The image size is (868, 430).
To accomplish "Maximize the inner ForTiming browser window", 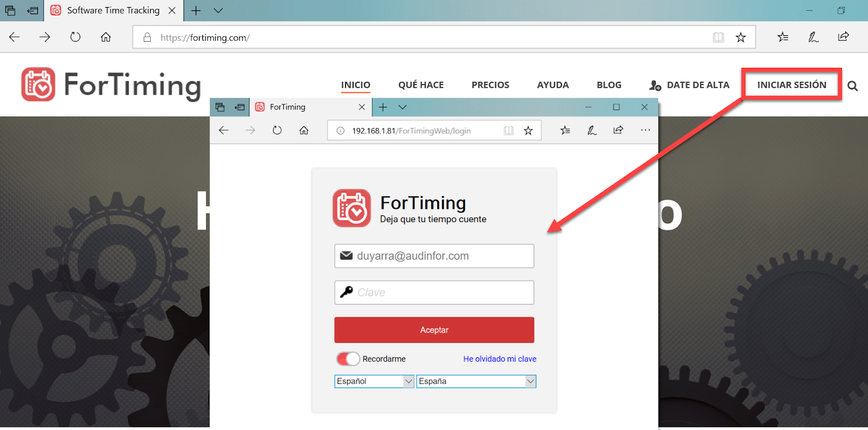I will [x=616, y=107].
